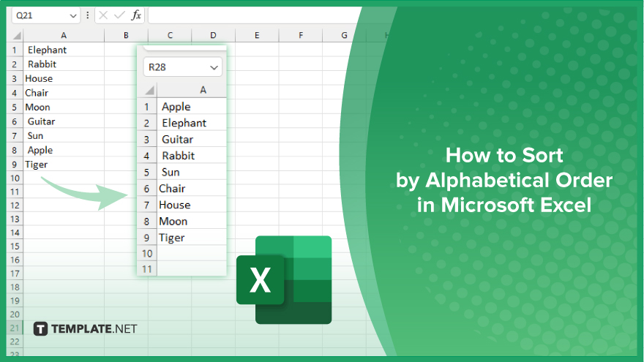Select the sorted Guitar cell in row 3
This screenshot has height=362, width=644.
192,139
